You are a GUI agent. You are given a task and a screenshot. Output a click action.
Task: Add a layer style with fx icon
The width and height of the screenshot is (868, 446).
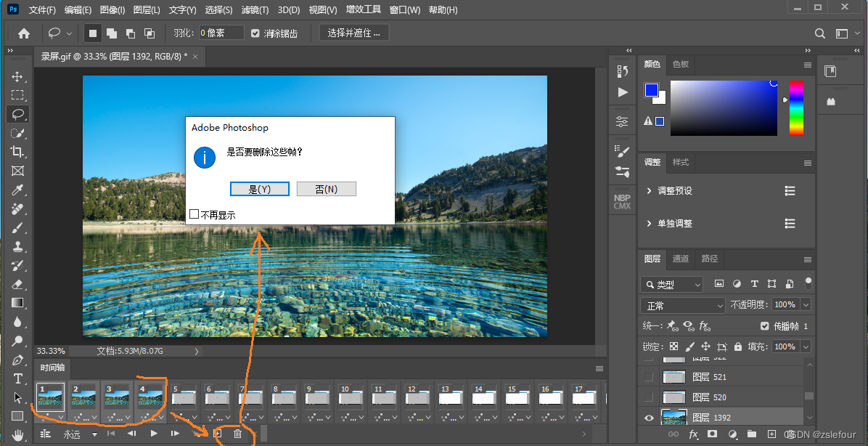[692, 434]
